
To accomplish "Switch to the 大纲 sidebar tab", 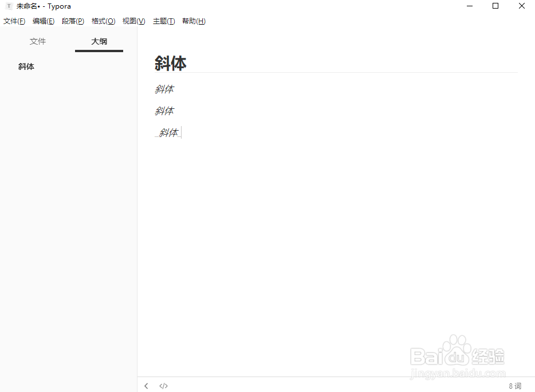I will 99,42.
